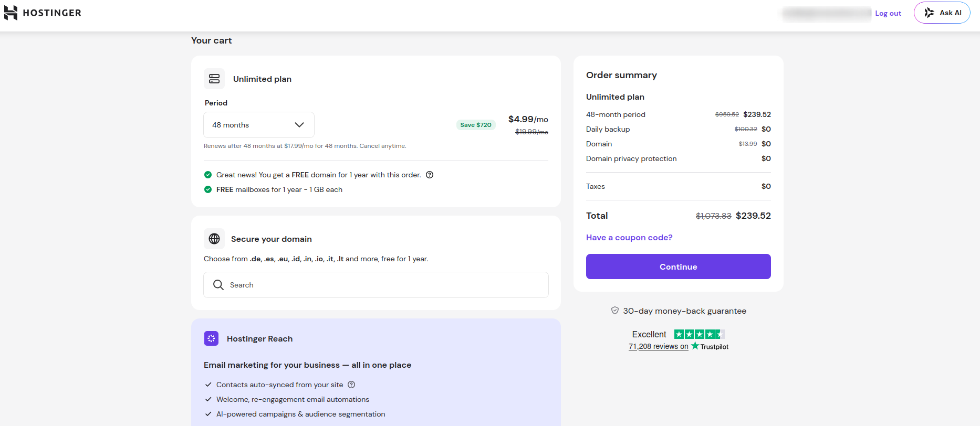
Task: Click the 30-day money-back guarantee text
Action: pyautogui.click(x=685, y=311)
